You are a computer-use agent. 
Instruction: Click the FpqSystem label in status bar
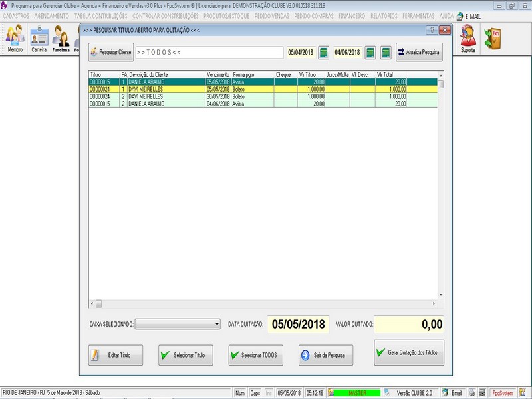tap(503, 393)
